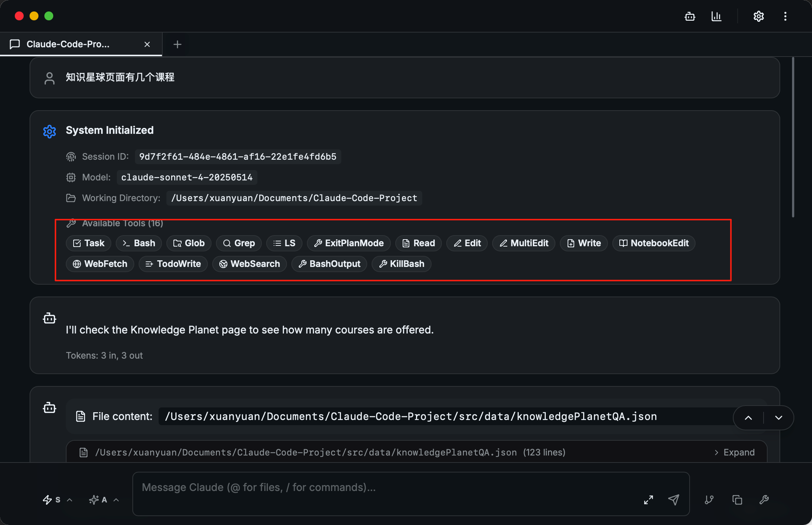
Task: Click the copy conversation icon at bottom
Action: (737, 500)
